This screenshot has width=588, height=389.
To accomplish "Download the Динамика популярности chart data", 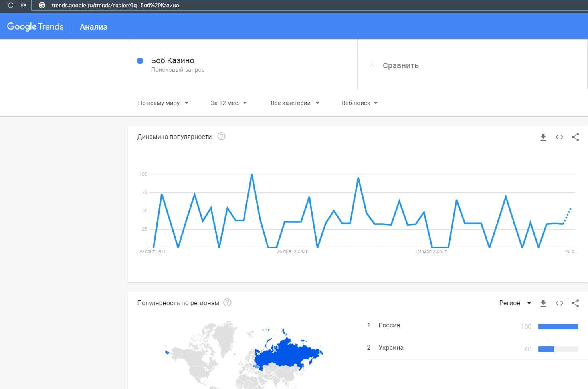I will 543,137.
